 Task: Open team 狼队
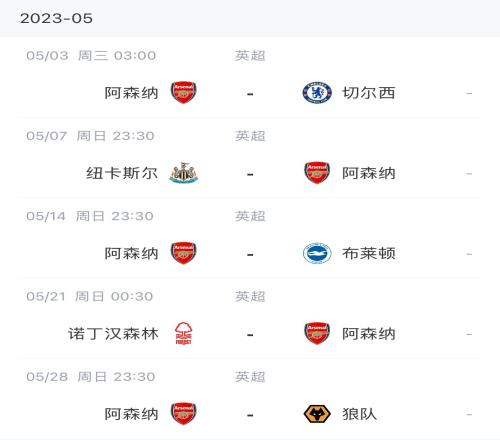pyautogui.click(x=360, y=414)
